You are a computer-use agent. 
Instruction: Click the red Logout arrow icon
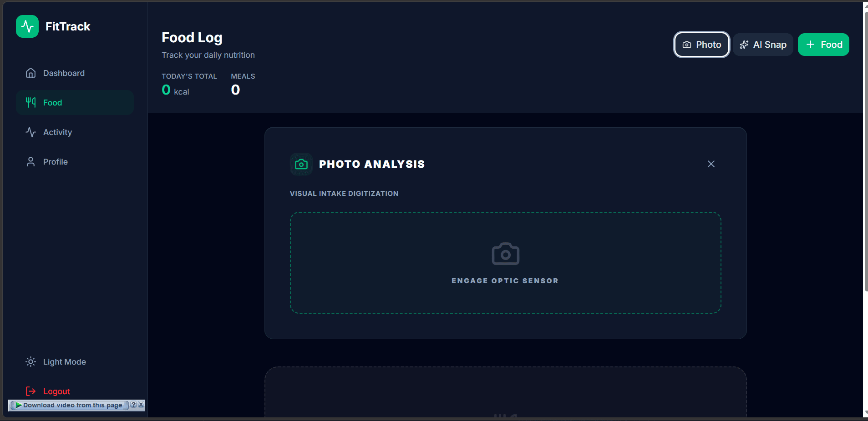[x=30, y=391]
